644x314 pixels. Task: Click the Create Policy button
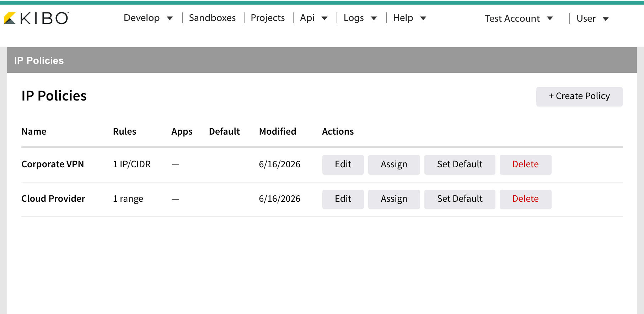click(579, 96)
